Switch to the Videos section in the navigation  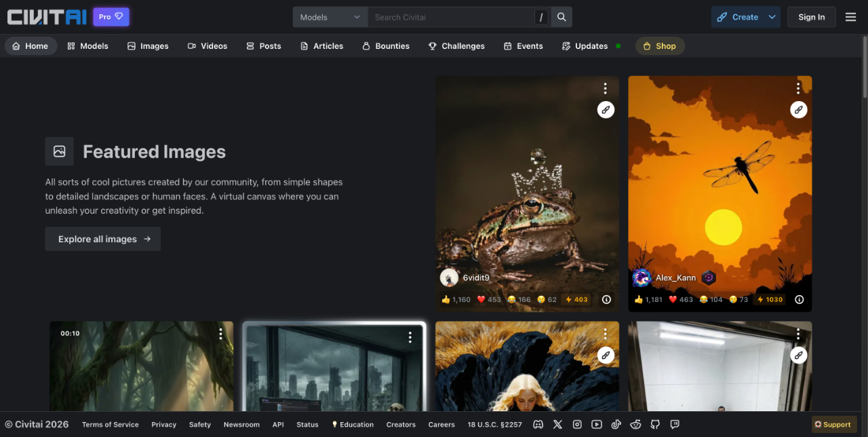click(x=208, y=45)
